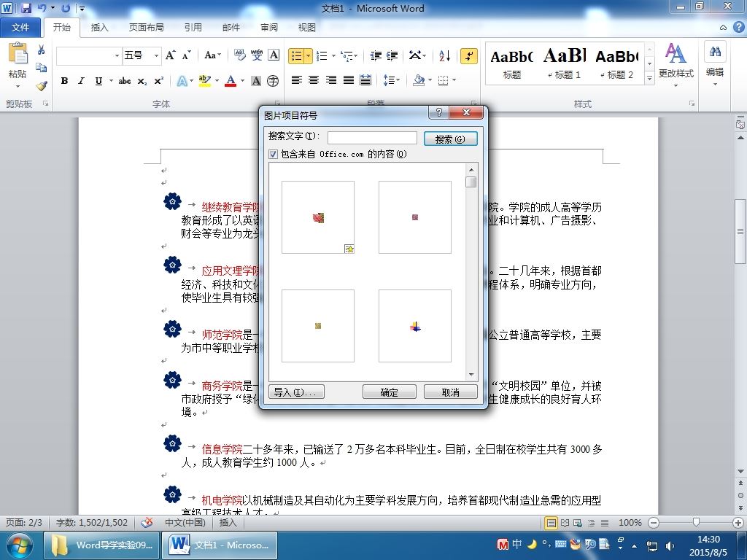Screen dimensions: 747x560
Task: Center the paragraph text
Action: pos(314,80)
